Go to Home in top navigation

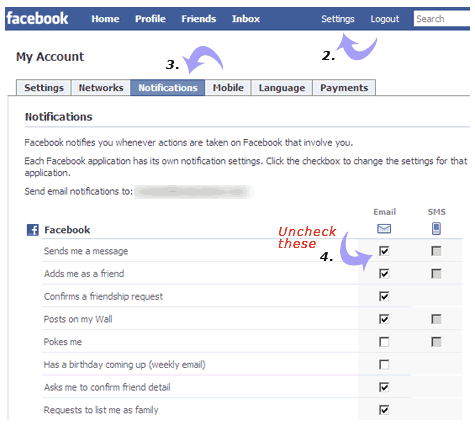(105, 19)
